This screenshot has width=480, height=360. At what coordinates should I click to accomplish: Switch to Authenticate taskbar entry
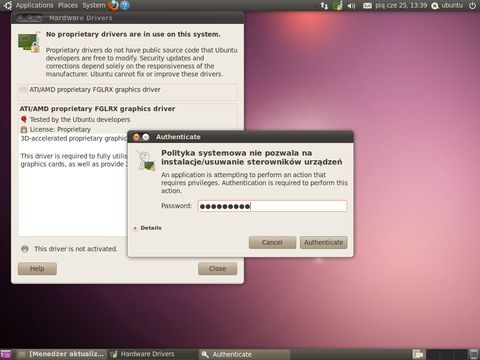tap(244, 354)
